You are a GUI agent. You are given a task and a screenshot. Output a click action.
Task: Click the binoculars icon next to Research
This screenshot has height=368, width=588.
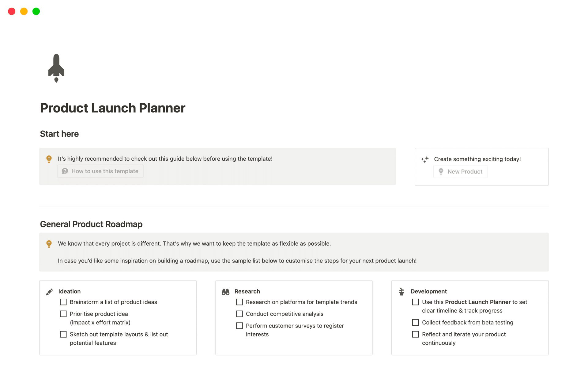click(226, 292)
